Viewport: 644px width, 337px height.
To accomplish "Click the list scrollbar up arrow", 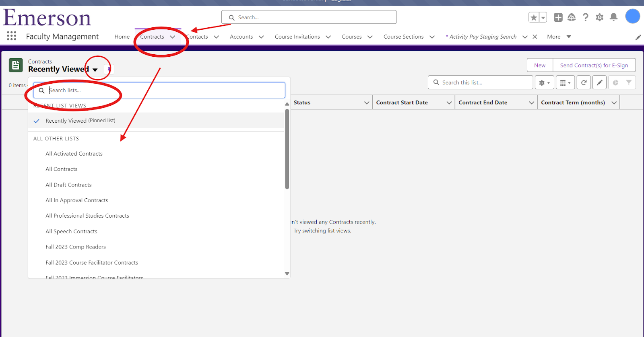I will 287,104.
